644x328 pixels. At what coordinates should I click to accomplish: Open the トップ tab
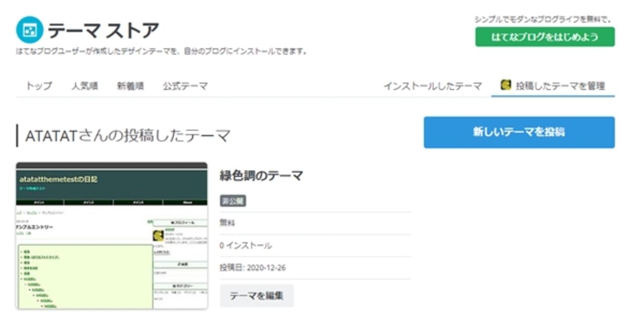[x=39, y=86]
